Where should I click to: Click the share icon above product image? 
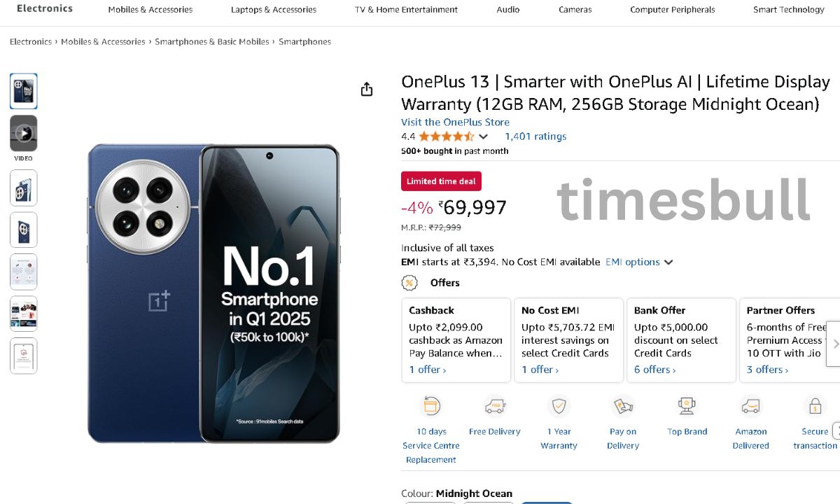coord(367,90)
